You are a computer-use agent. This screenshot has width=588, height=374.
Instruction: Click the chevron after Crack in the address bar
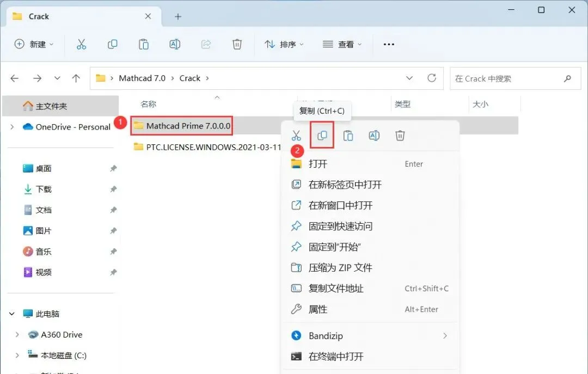[x=207, y=78]
